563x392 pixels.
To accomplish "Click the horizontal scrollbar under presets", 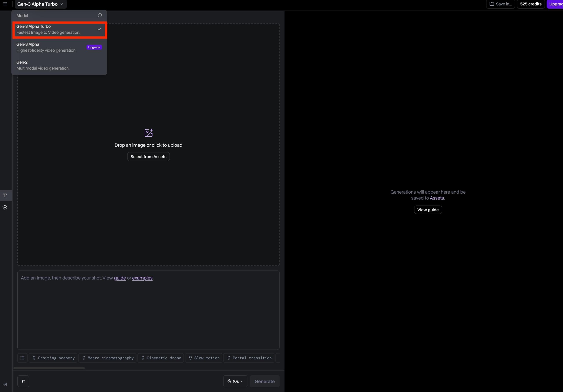I will point(49,368).
